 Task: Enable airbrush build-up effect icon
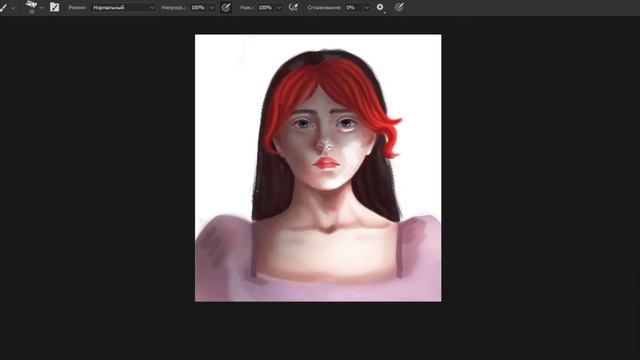pos(293,7)
